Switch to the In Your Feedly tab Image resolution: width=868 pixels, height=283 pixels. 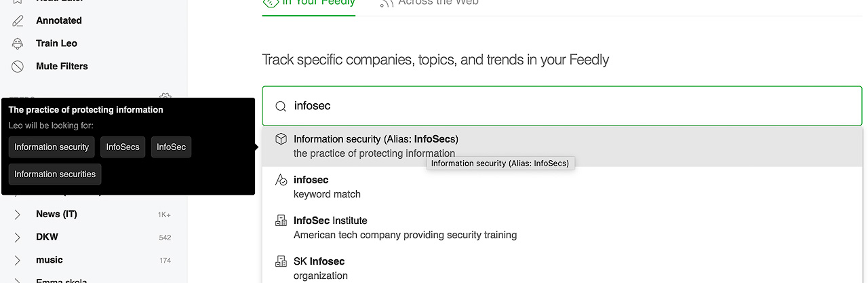tap(309, 4)
